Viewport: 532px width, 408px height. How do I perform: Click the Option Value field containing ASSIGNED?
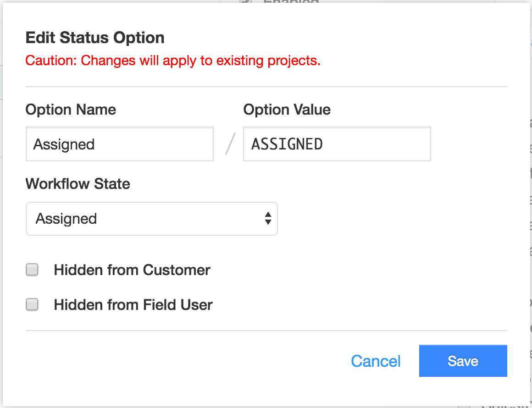(x=337, y=144)
